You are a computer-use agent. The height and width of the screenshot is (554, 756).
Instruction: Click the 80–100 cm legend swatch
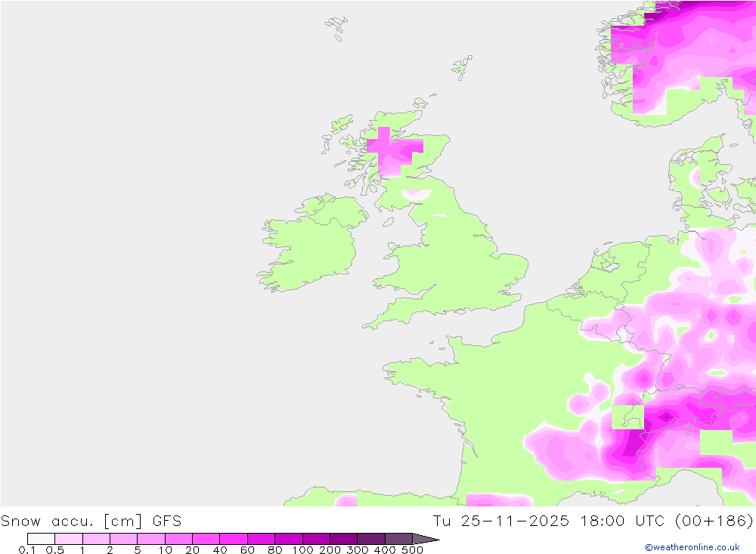coord(289,539)
